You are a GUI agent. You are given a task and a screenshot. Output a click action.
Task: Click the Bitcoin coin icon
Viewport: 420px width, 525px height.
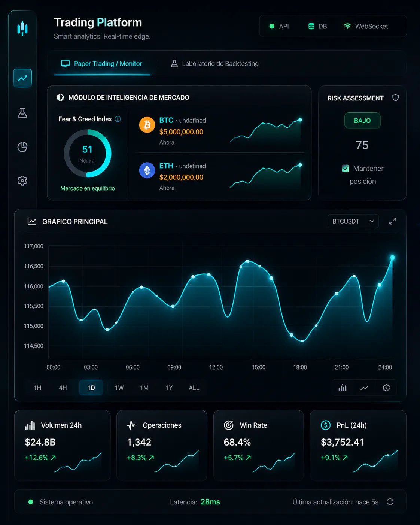click(x=147, y=125)
